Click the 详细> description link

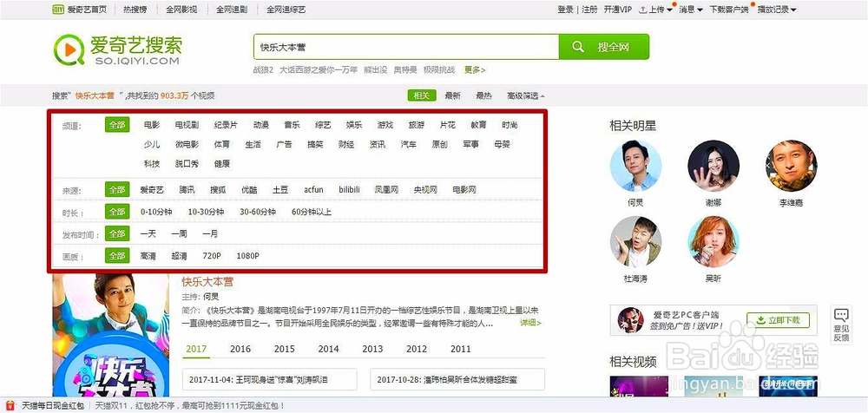point(530,323)
